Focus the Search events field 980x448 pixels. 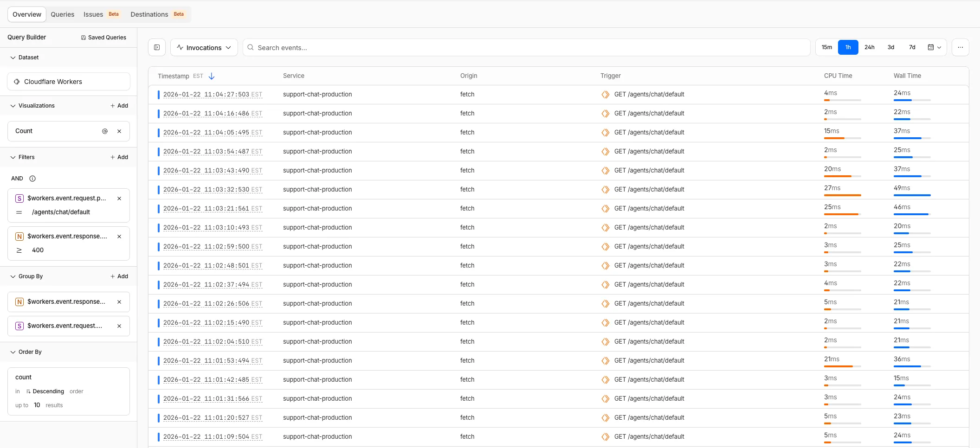coord(529,47)
